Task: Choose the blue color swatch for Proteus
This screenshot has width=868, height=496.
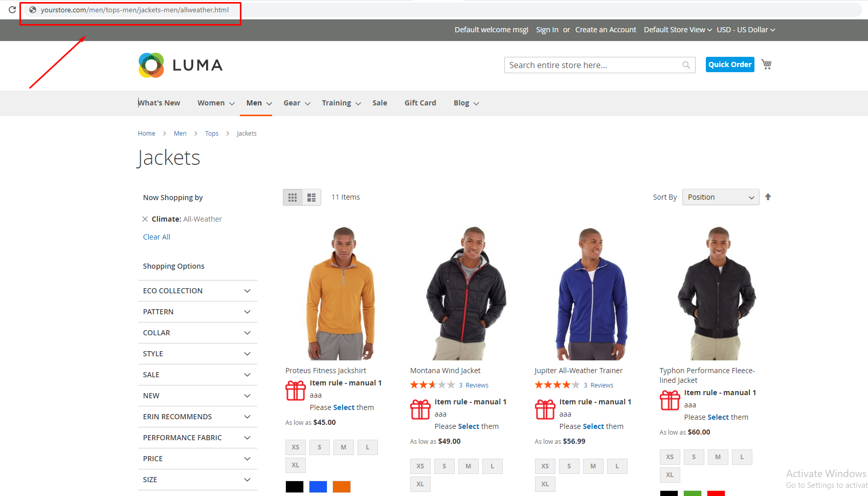Action: pyautogui.click(x=318, y=487)
